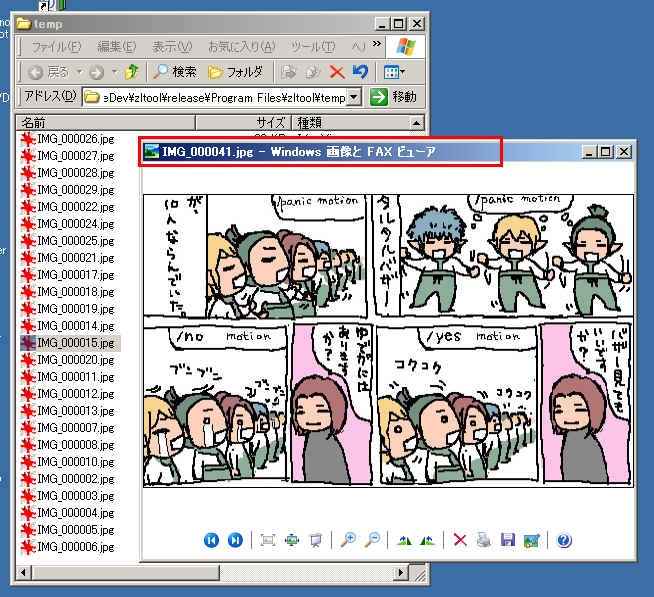Viewport: 654px width, 597px height.
Task: Click right scroll arrow in temp window
Action: pyautogui.click(x=401, y=572)
